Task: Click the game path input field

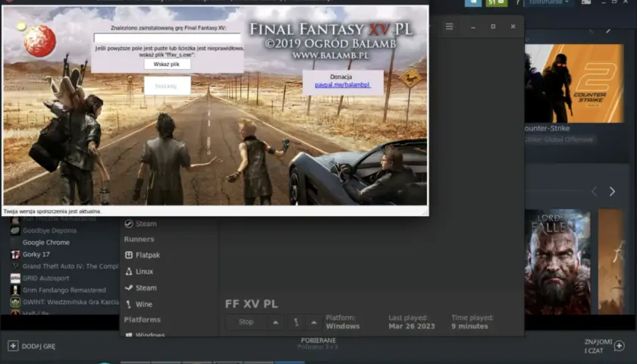Action: coord(167,38)
